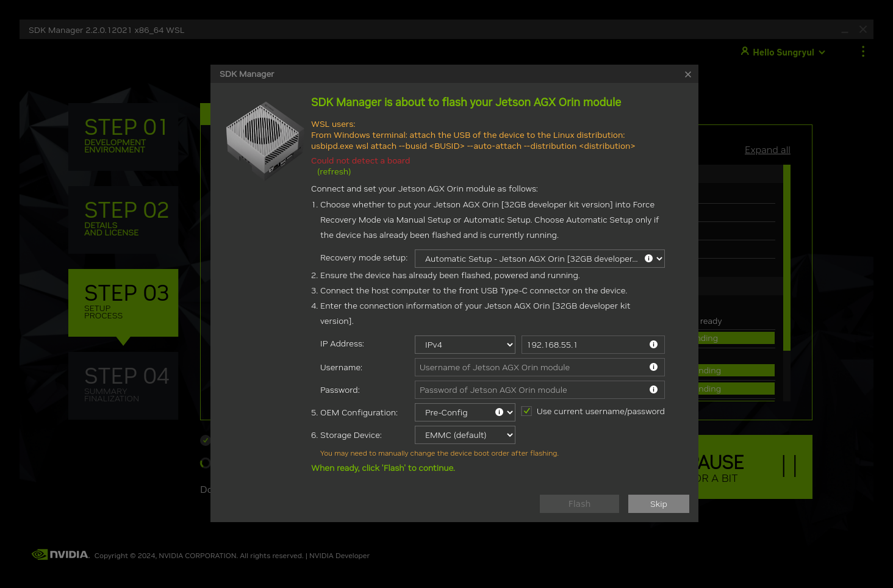Click the Expand all link
893x588 pixels.
[x=767, y=150]
